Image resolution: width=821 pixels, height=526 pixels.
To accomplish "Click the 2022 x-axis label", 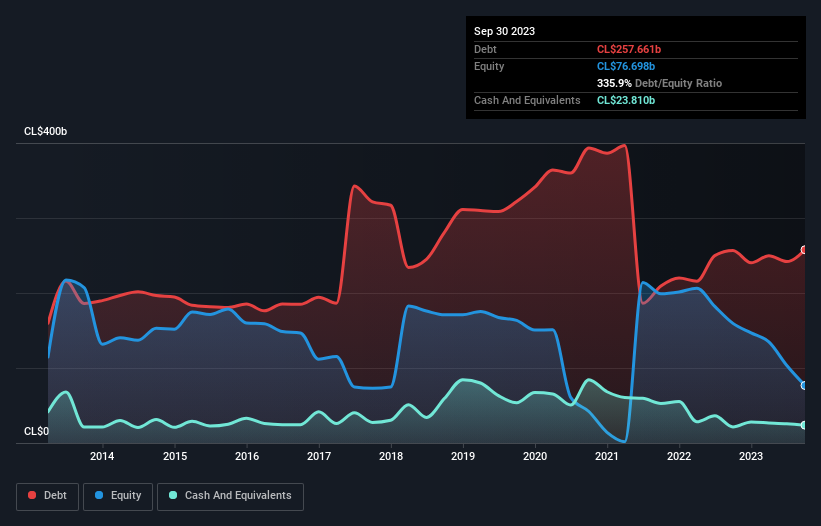I will click(679, 456).
